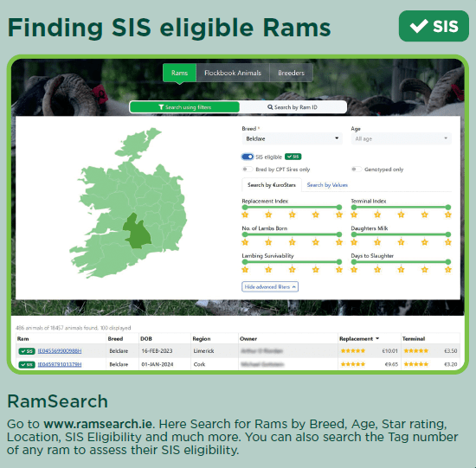Enable the Genotyped only switch
476x468 pixels.
356,170
